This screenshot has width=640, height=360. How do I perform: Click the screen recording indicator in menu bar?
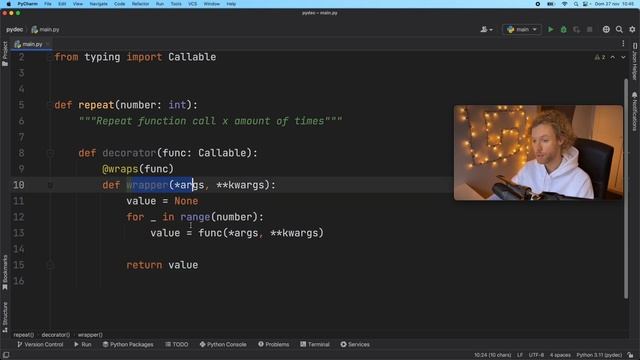pyautogui.click(x=538, y=4)
